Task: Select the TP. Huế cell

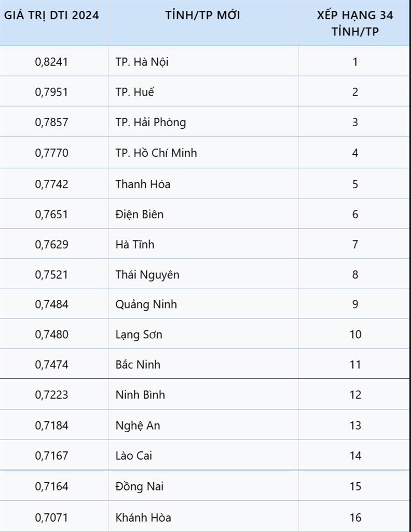Action: coord(135,92)
